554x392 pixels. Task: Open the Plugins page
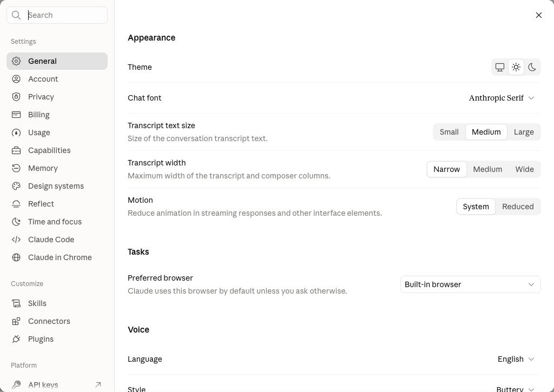coord(57,339)
